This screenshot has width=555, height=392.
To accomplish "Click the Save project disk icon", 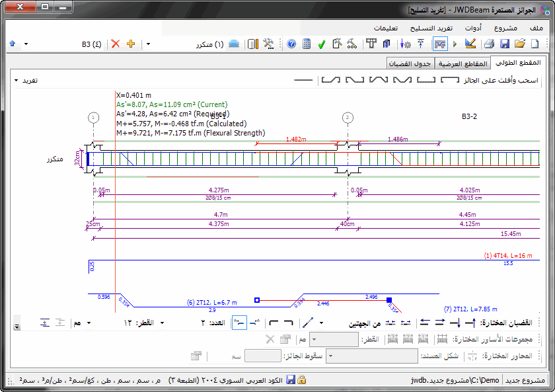I will [505, 44].
